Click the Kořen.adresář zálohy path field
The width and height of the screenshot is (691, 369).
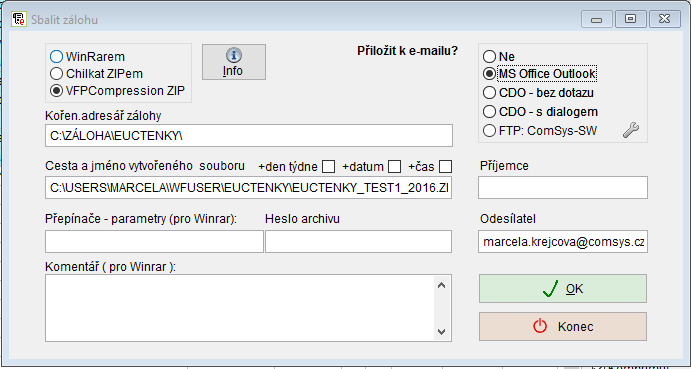point(249,135)
